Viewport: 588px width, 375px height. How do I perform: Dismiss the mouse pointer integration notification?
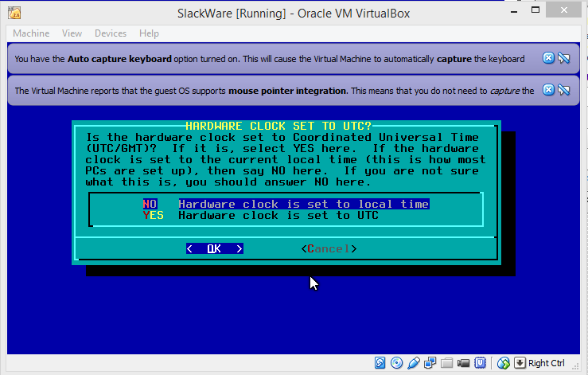tap(548, 90)
